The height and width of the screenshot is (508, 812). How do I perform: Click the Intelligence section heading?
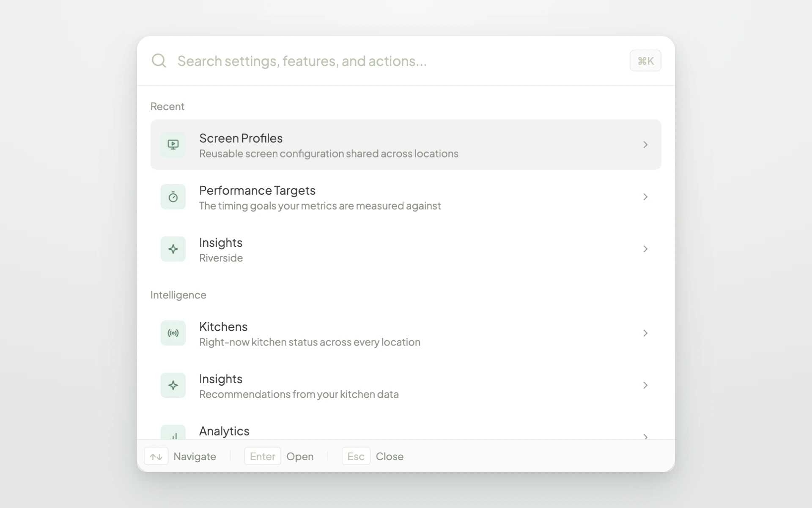(178, 295)
